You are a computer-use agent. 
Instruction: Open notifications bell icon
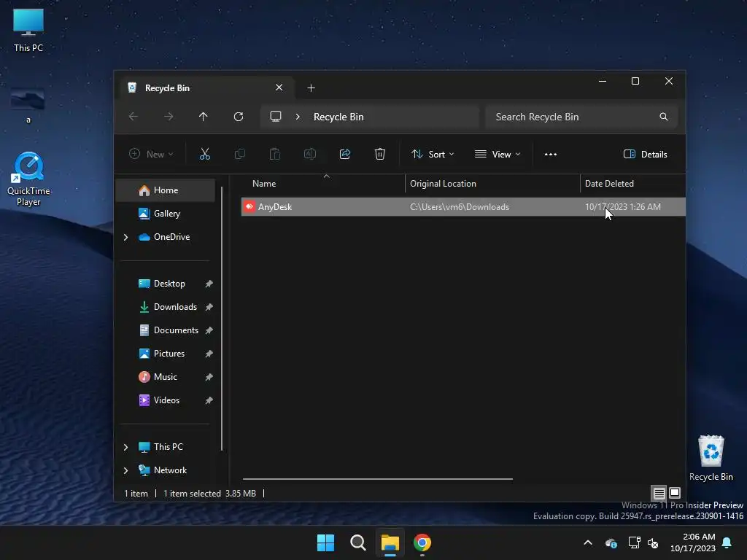727,542
